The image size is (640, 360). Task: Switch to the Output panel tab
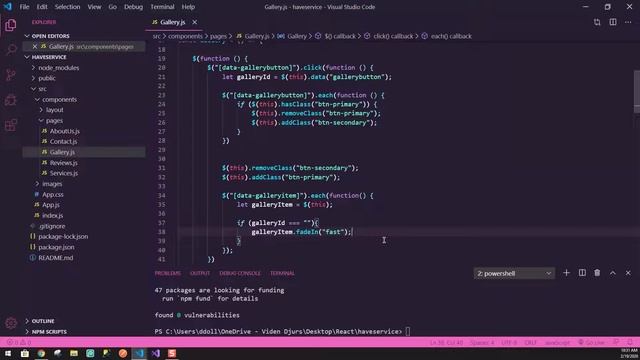pos(200,273)
